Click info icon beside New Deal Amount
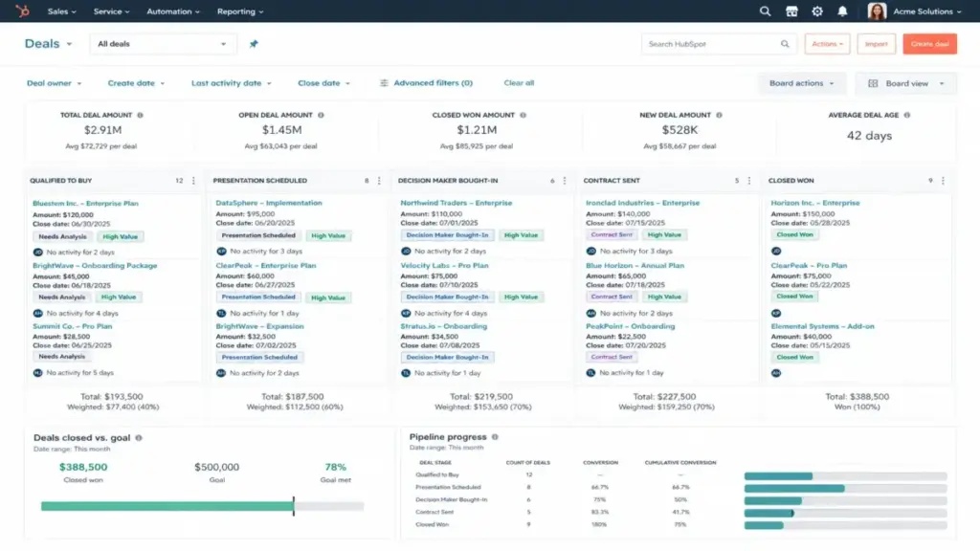 [719, 115]
